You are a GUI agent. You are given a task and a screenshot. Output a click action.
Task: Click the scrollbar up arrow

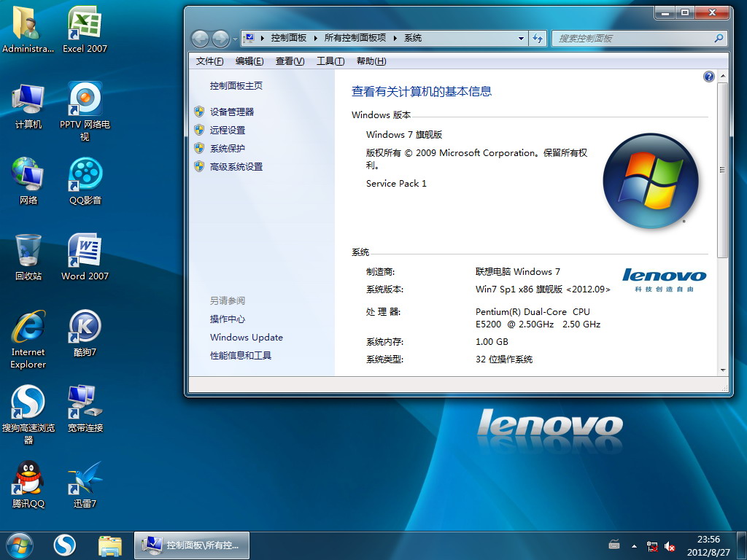723,76
